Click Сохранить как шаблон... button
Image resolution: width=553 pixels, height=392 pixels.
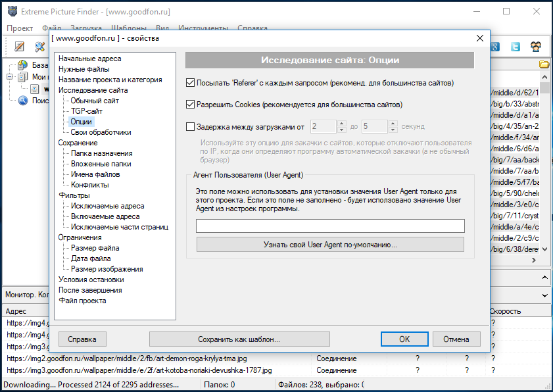tap(239, 339)
